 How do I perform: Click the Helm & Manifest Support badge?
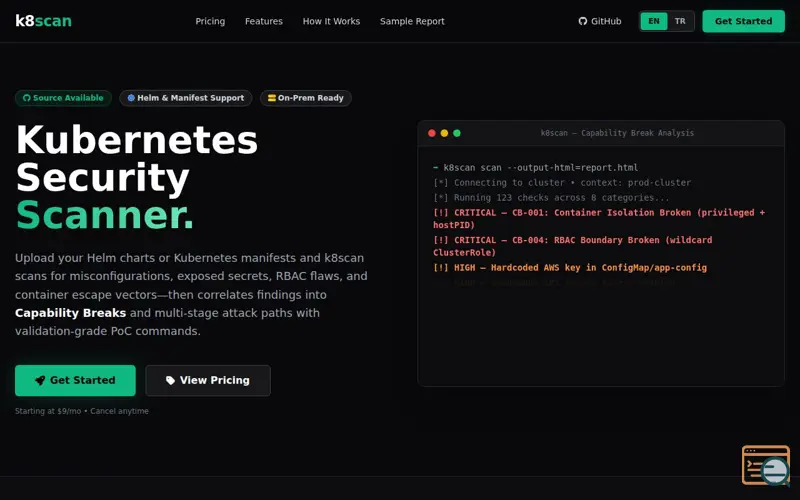tap(186, 98)
